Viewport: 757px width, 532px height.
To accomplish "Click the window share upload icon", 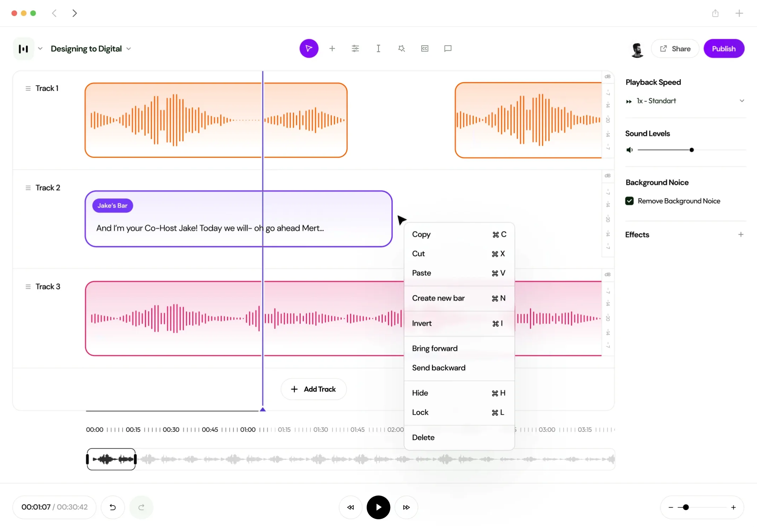I will pos(715,13).
